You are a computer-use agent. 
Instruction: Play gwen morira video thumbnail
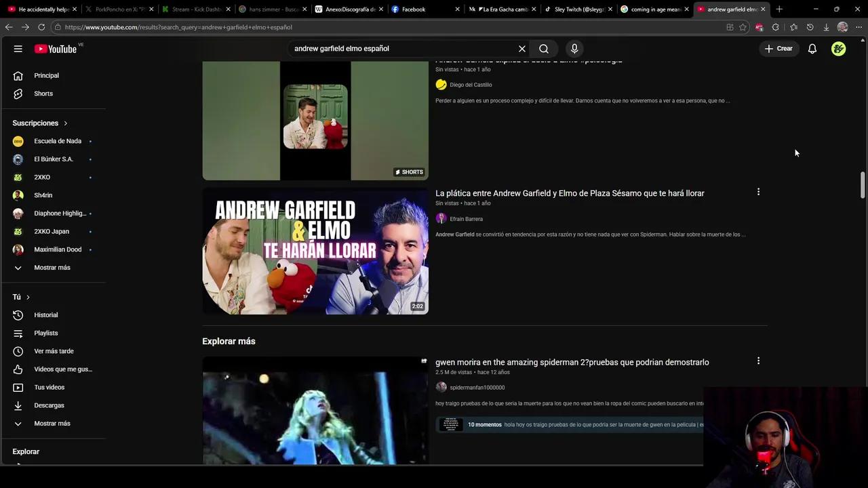(315, 411)
